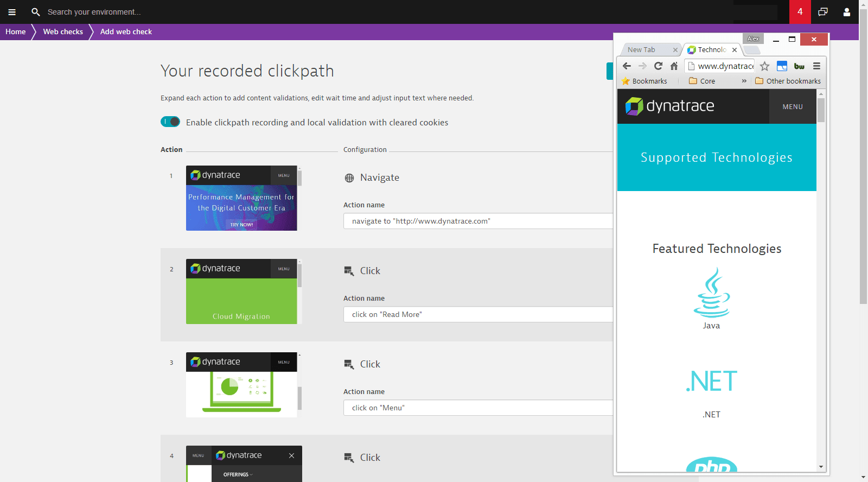The width and height of the screenshot is (868, 482).
Task: Click the blue recorder extension icon in browser
Action: coord(782,66)
